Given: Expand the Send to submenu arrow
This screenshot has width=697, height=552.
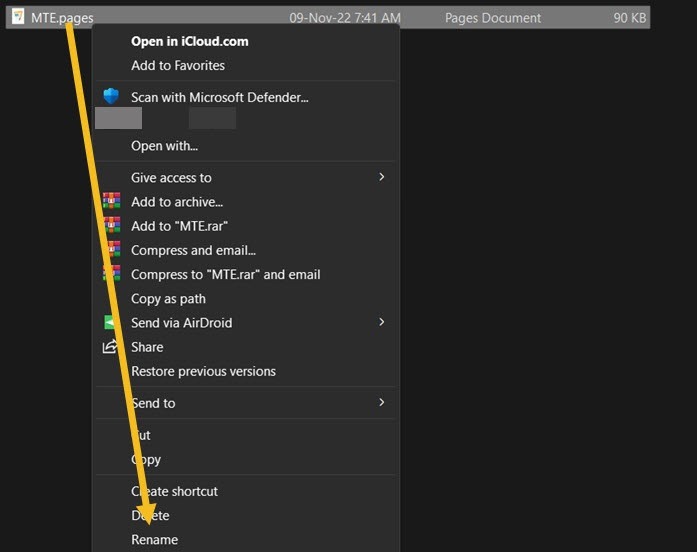Looking at the screenshot, I should pos(381,402).
